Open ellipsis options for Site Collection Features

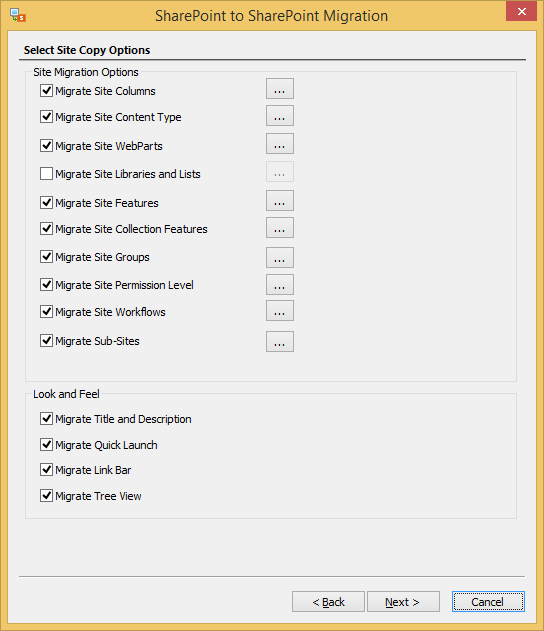280,227
